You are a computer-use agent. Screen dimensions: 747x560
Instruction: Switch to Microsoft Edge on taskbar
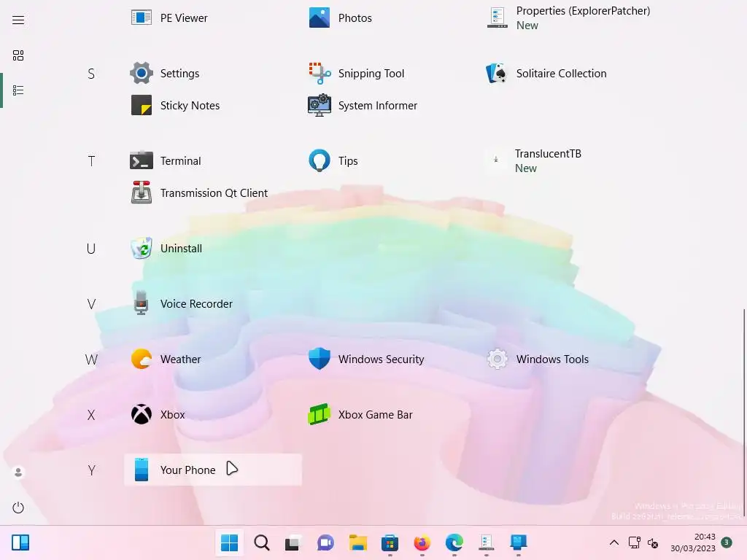tap(454, 542)
